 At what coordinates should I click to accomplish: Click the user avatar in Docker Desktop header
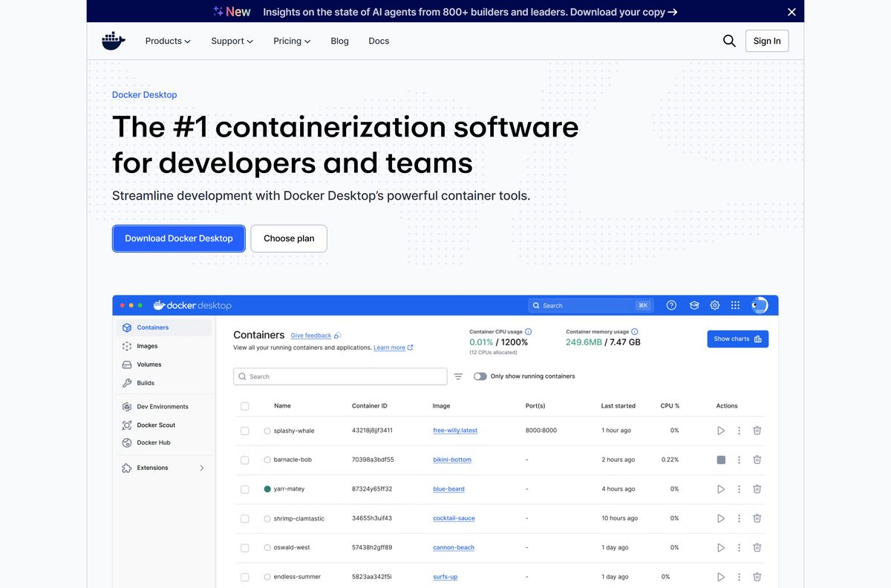point(759,305)
